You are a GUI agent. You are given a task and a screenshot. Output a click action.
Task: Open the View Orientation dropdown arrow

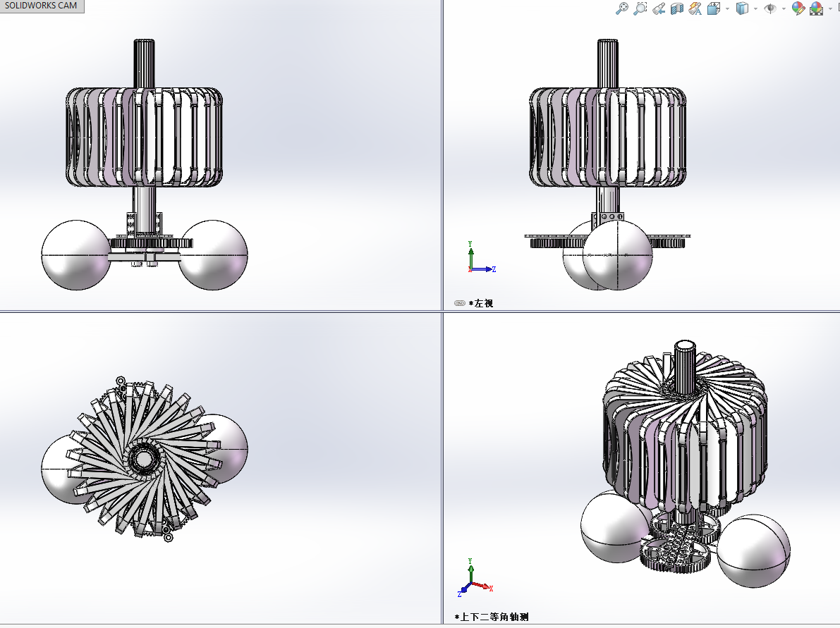pyautogui.click(x=727, y=8)
